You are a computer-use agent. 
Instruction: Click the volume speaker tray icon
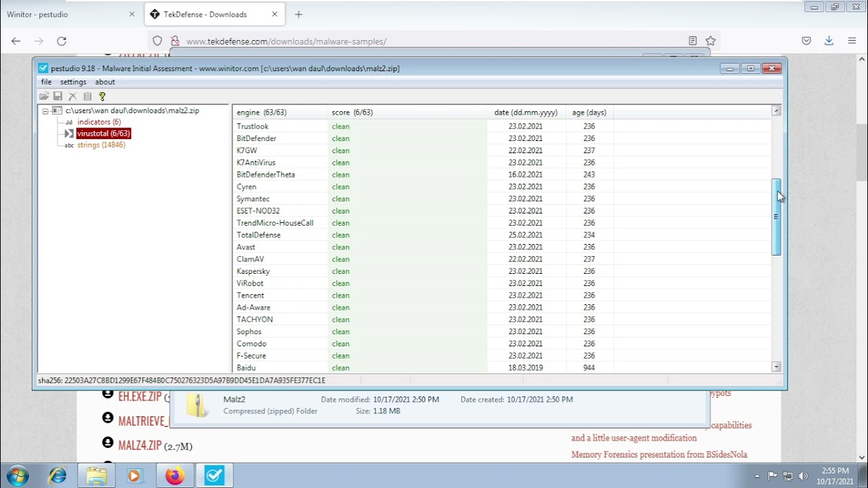tap(804, 476)
